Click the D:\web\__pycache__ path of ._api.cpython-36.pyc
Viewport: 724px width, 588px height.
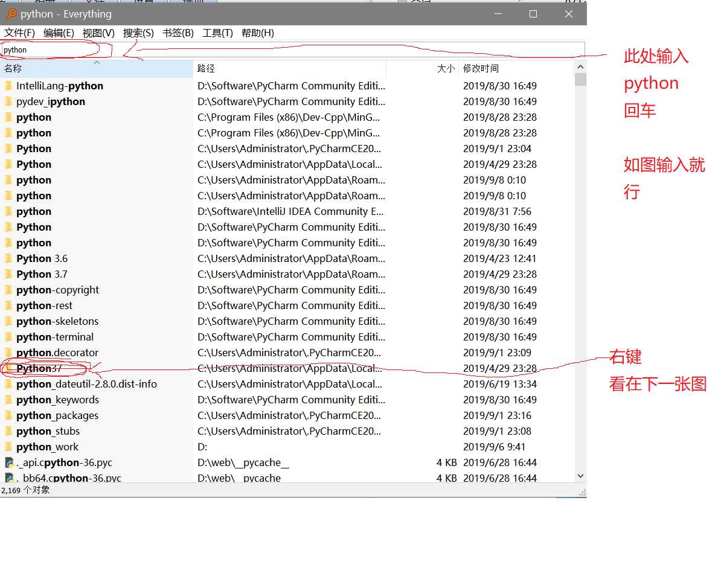coord(243,462)
